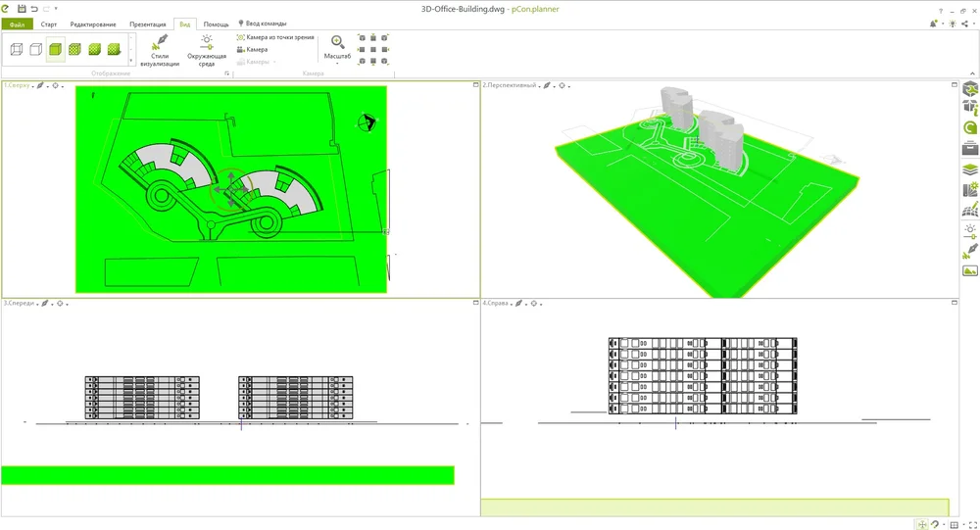Expand the 1.Сверху view name dropdown
The width and height of the screenshot is (980, 530).
coord(18,86)
